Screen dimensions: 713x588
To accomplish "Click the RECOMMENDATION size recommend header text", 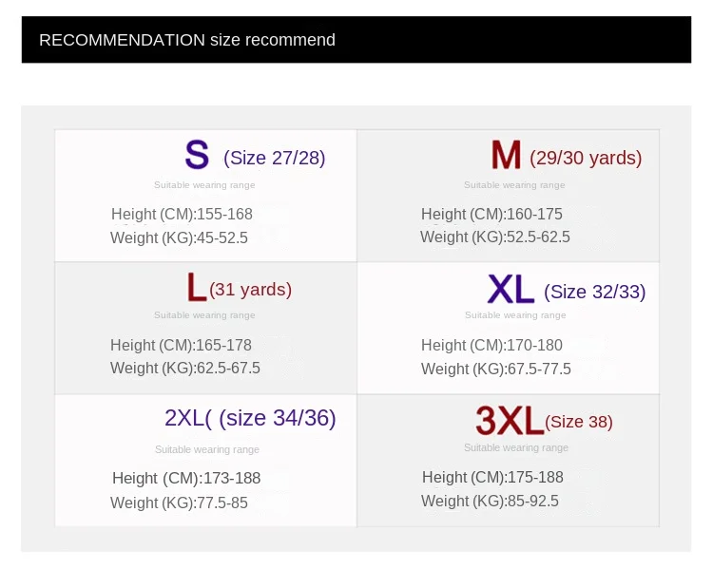I will coord(187,40).
